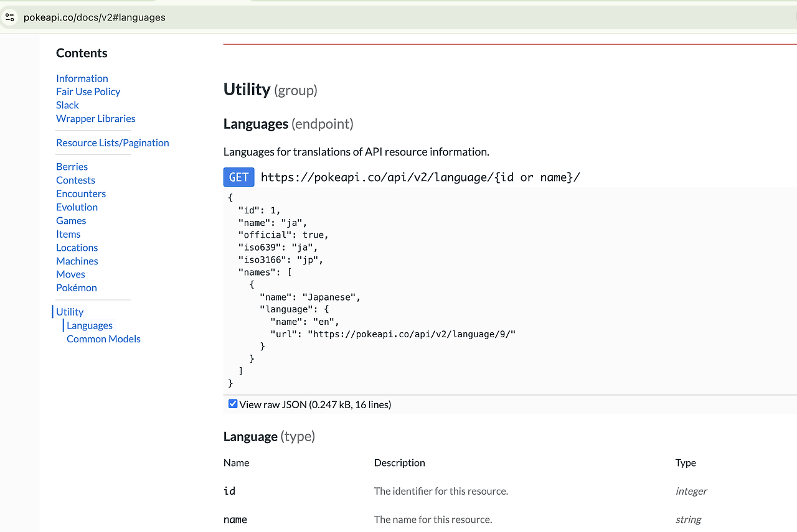The height and width of the screenshot is (532, 797).
Task: Jump to the Moves group
Action: coord(70,274)
